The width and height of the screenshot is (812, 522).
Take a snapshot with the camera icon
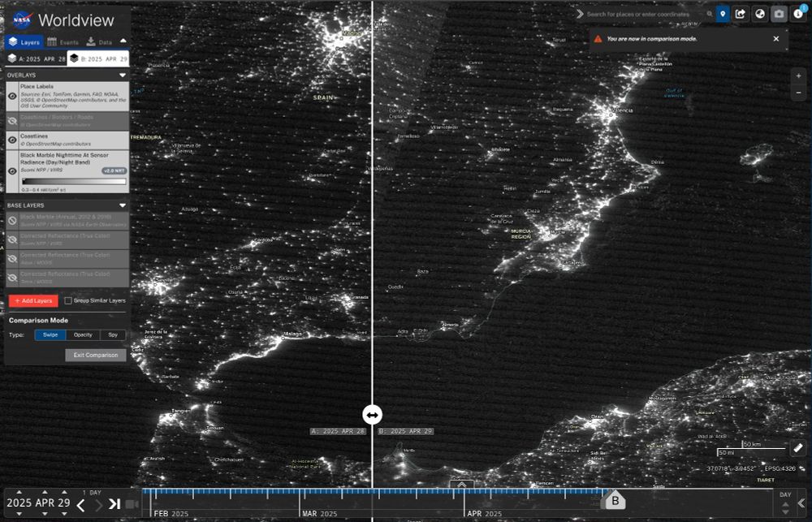point(779,14)
